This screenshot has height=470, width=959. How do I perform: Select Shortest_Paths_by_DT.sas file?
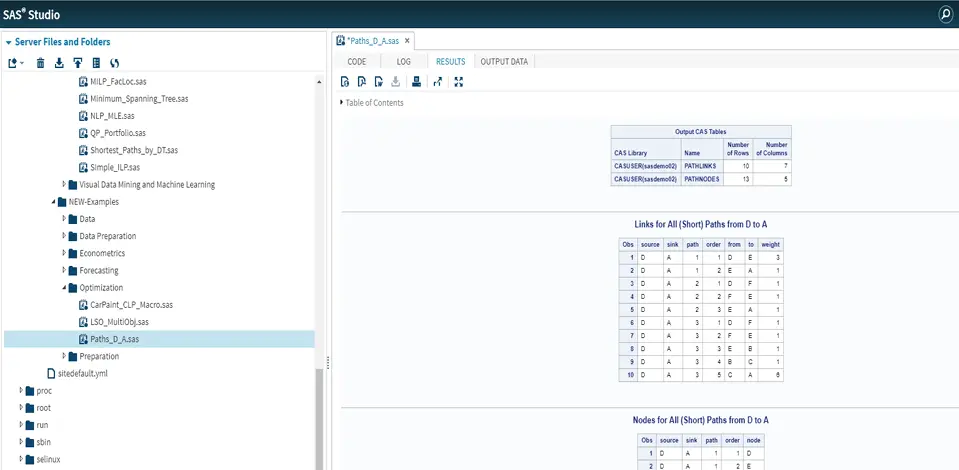[x=134, y=150]
